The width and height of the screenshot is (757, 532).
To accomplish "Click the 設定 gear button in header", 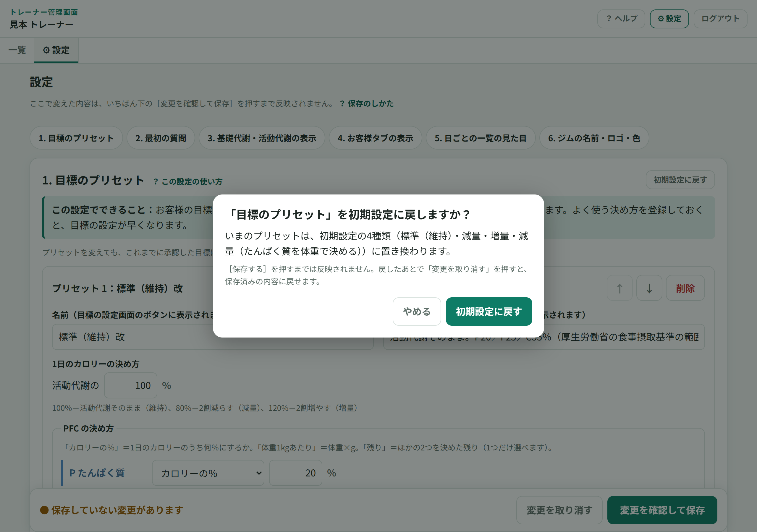I will (669, 19).
